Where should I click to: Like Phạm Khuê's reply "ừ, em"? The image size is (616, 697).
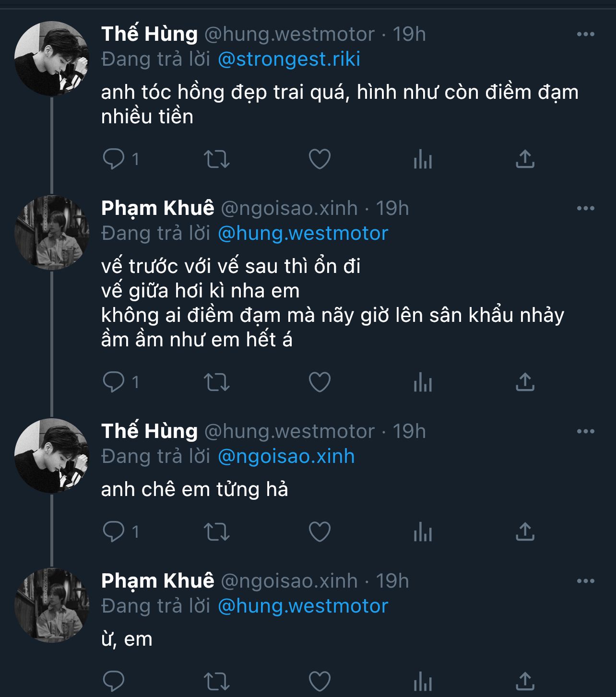[320, 681]
